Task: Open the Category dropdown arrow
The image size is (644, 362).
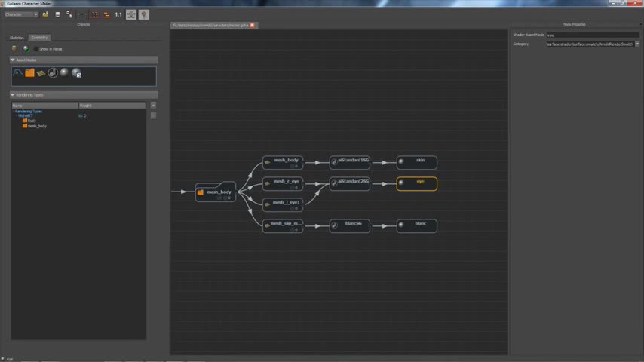Action: 637,44
